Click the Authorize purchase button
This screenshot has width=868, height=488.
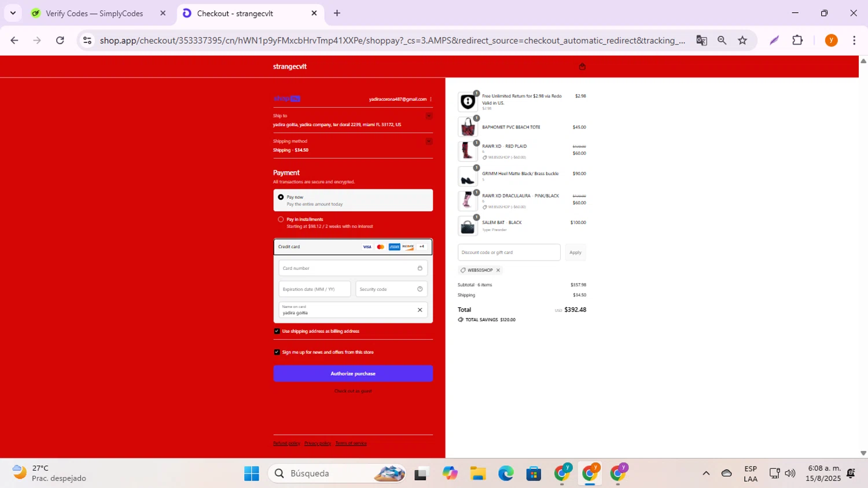(353, 373)
